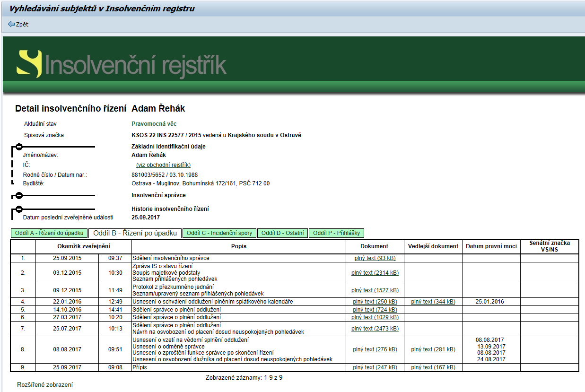The height and width of the screenshot is (392, 585).
Task: Open Oddíl D - Ostatní tab
Action: [282, 233]
